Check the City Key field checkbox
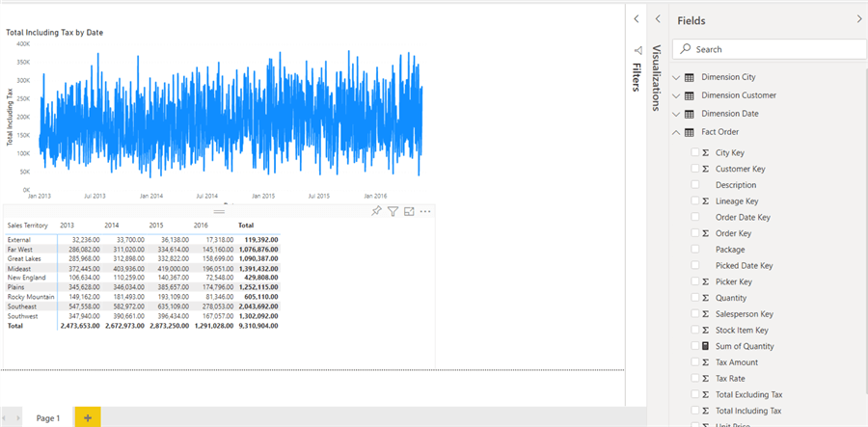Screen dimensions: 868x427 point(694,152)
